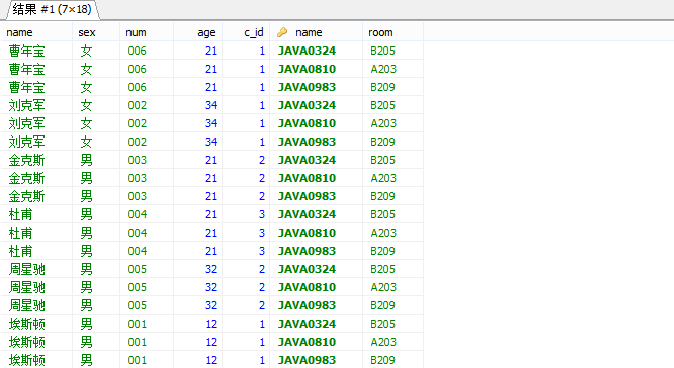Click room A203 in 埃斯顿's JAVA0810 row
The height and width of the screenshot is (368, 674).
coord(383,342)
